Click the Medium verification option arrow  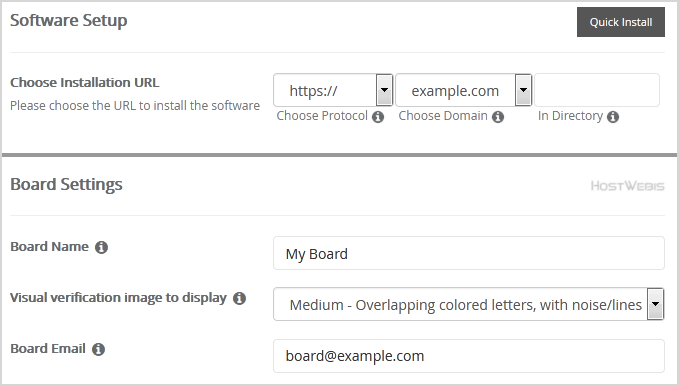coord(656,304)
